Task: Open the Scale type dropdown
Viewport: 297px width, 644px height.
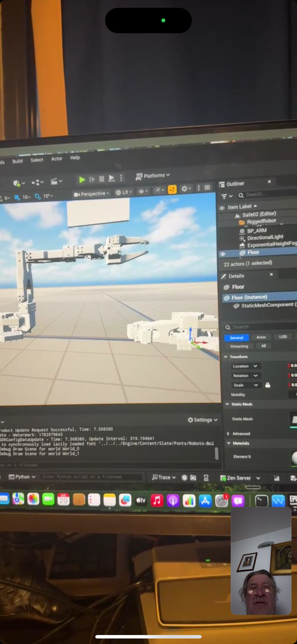Action: [x=246, y=385]
